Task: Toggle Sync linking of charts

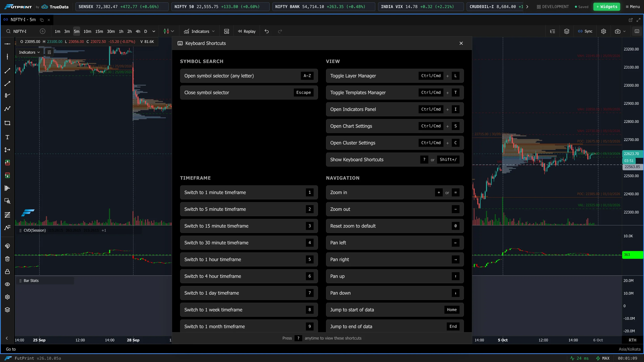Action: [x=585, y=31]
